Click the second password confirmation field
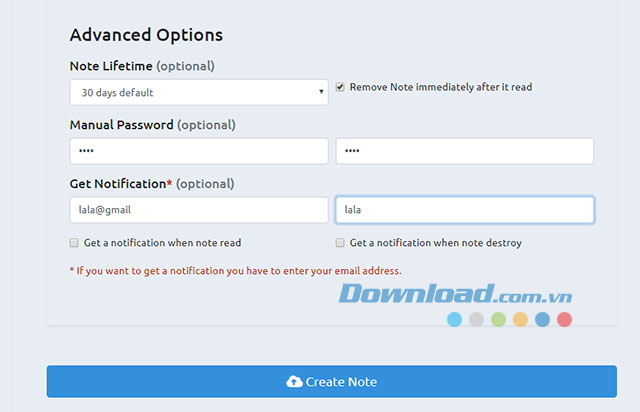Image resolution: width=640 pixels, height=412 pixels. (464, 151)
